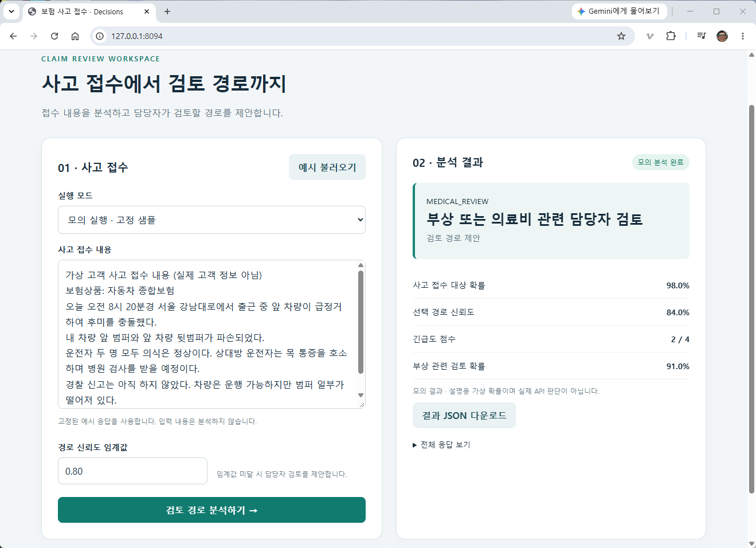Close the 보험 사고 접수 tab
The height and width of the screenshot is (548, 756).
[x=147, y=11]
